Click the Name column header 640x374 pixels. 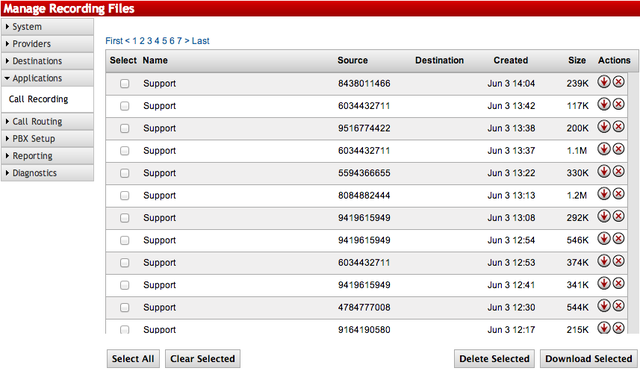[x=155, y=60]
